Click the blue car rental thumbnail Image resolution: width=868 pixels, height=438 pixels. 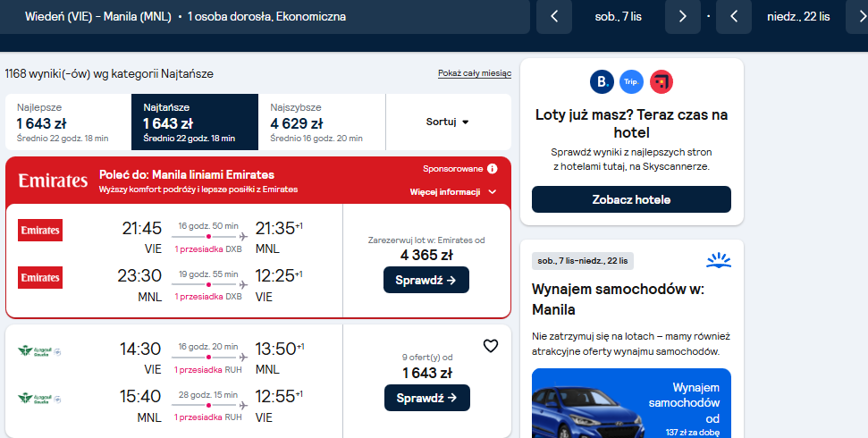(x=631, y=403)
